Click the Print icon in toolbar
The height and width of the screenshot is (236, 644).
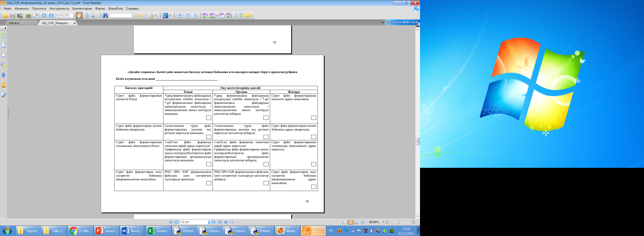[x=28, y=16]
